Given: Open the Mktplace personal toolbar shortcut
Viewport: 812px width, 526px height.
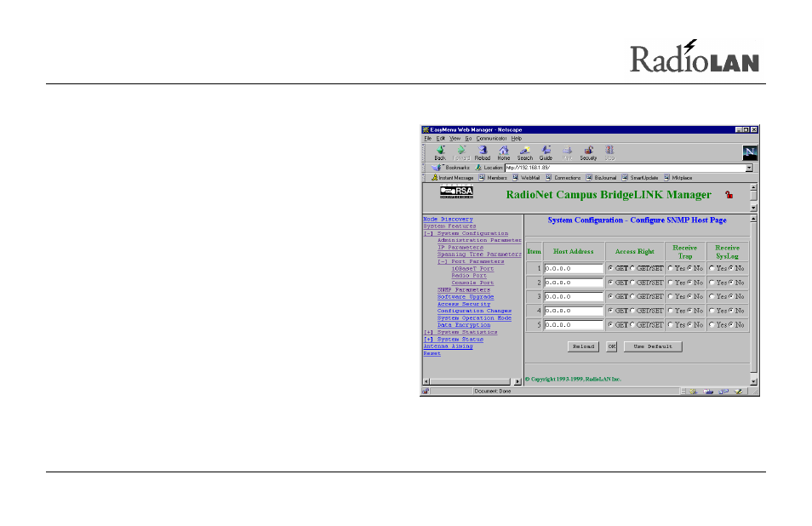Looking at the screenshot, I should pos(678,178).
